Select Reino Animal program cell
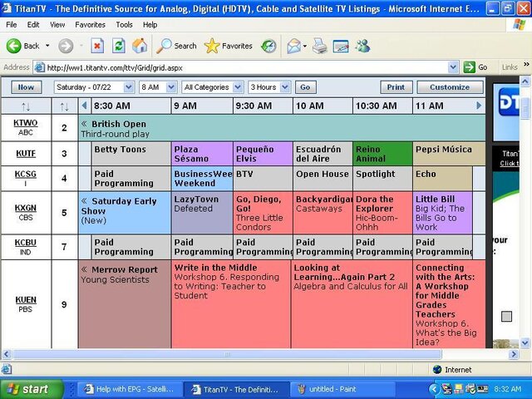Screen dimensions: 532x399 click(x=382, y=154)
